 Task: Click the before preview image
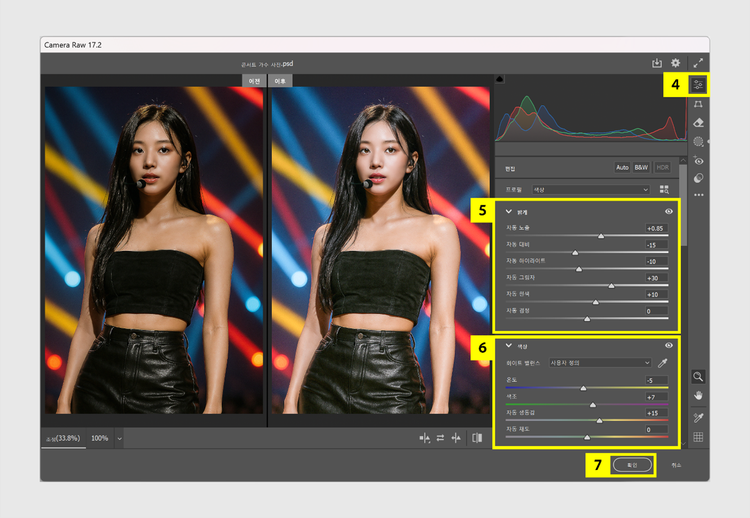(154, 250)
